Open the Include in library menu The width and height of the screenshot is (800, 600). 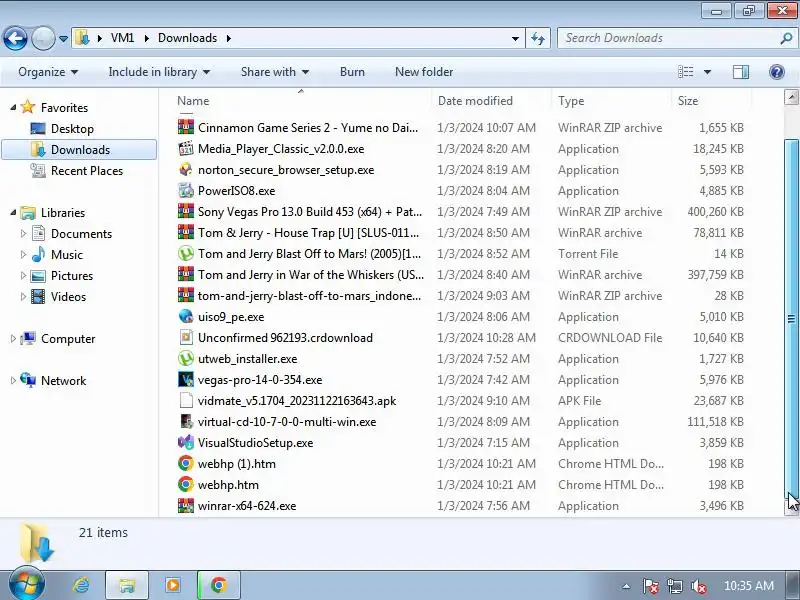pos(159,72)
